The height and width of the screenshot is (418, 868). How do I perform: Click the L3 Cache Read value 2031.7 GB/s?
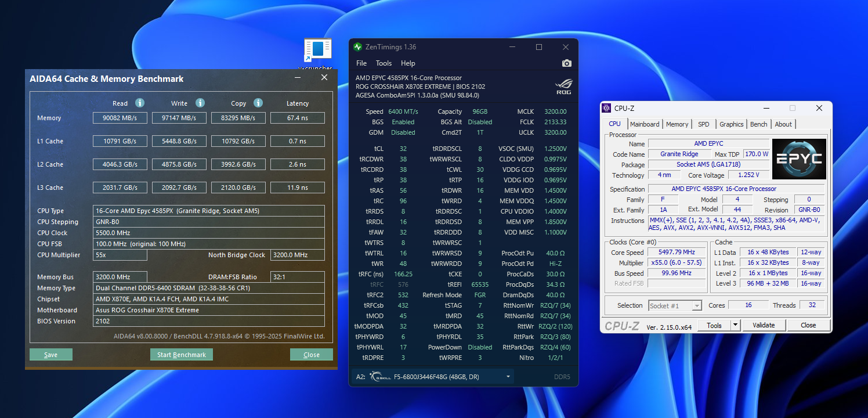click(x=120, y=188)
